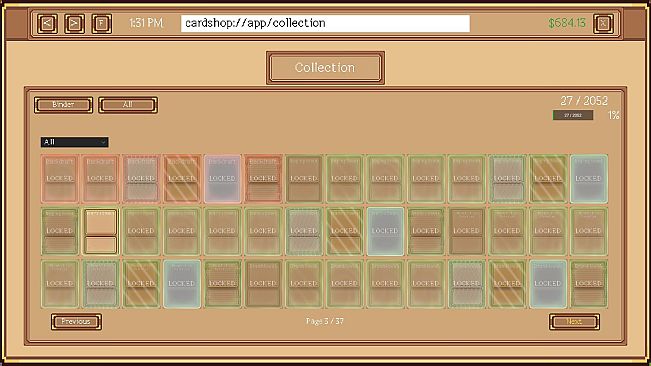This screenshot has height=366, width=651.
Task: Select the blue-bordered locked card in the middle row
Action: point(385,232)
